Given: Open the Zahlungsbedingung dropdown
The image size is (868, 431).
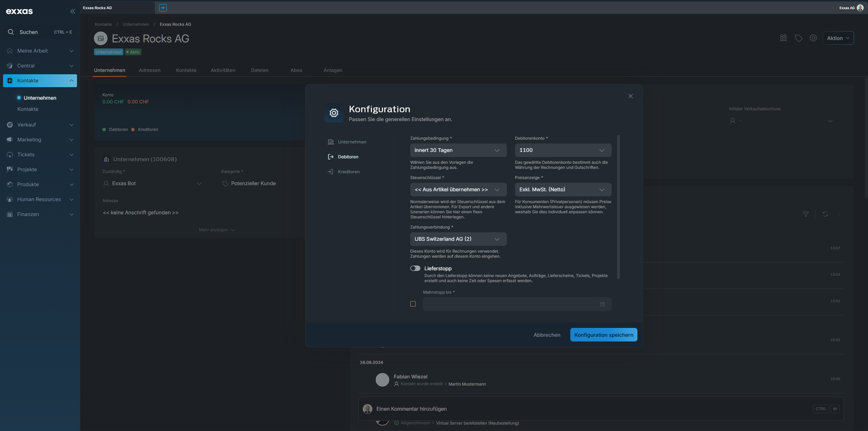Looking at the screenshot, I should pos(458,150).
